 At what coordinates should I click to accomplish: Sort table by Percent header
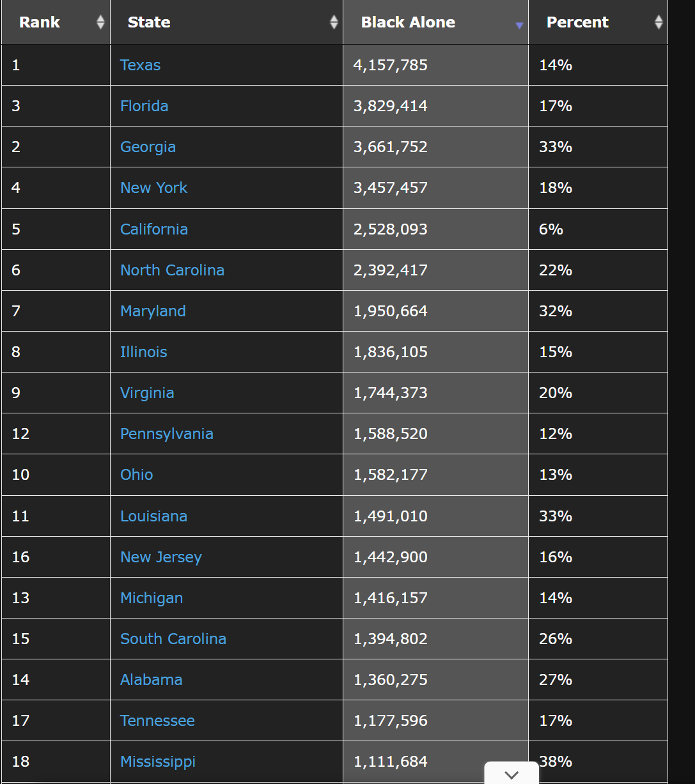click(x=577, y=22)
